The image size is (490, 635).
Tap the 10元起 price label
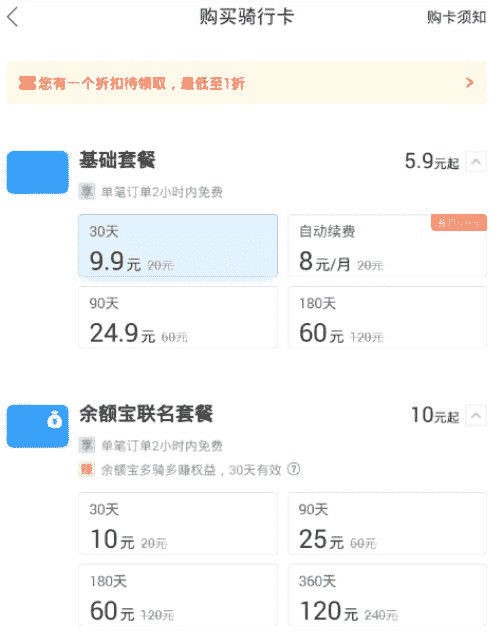pos(435,415)
